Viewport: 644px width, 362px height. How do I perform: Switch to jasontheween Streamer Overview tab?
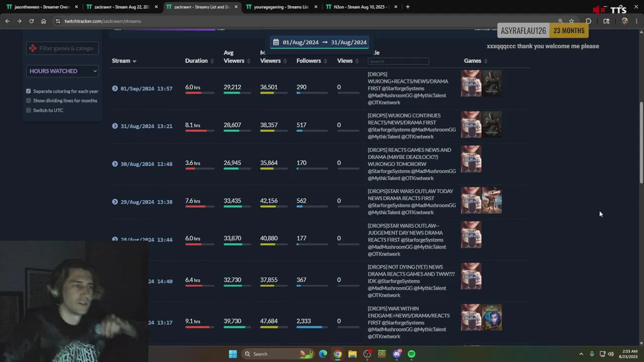click(42, 7)
